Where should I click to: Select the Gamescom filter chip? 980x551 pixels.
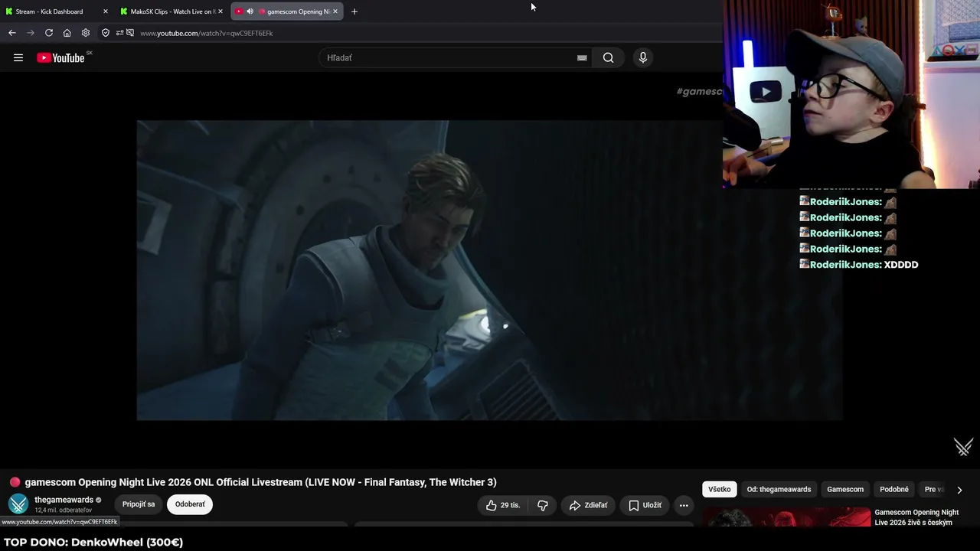[845, 490]
